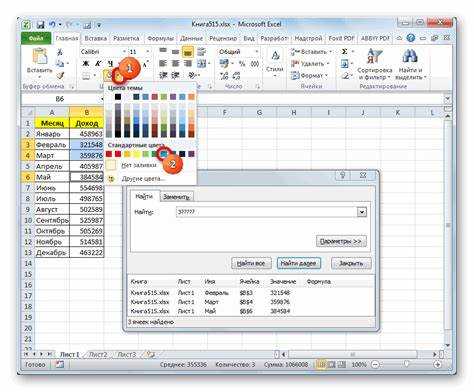Image resolution: width=474 pixels, height=392 pixels.
Task: Select the Лист2 sheet tab
Action: 98,355
